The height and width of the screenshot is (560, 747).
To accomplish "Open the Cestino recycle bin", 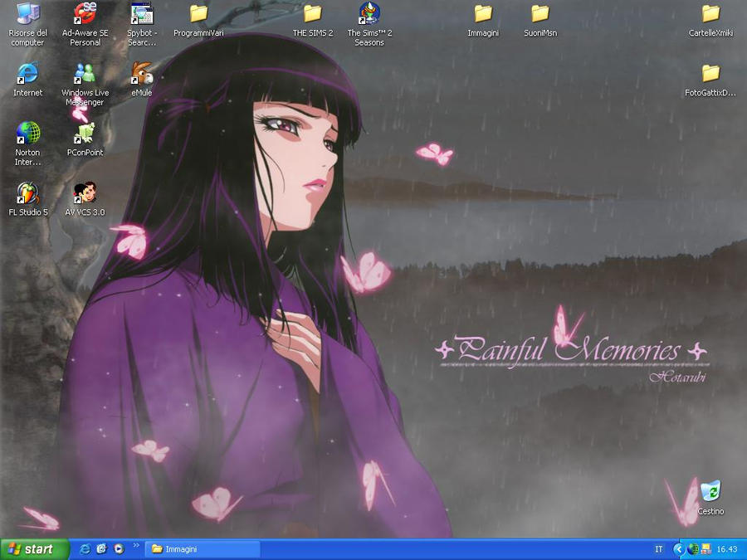I will coord(710,498).
